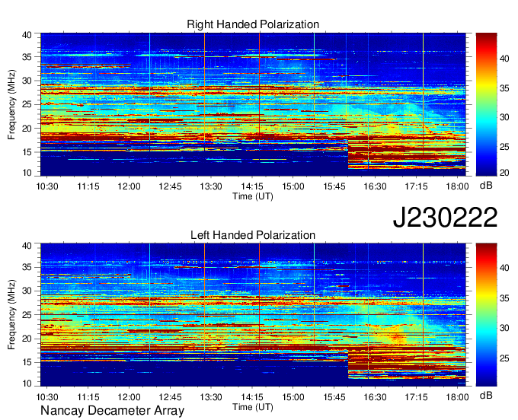Click the 35 value on Left Handed colorbar
Viewport: 518px width, 420px height.
tap(504, 298)
